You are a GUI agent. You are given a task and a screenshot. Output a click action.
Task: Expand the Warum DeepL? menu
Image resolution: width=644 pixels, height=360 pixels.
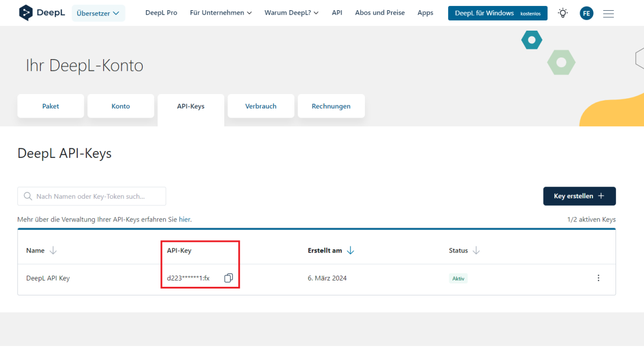click(x=291, y=13)
